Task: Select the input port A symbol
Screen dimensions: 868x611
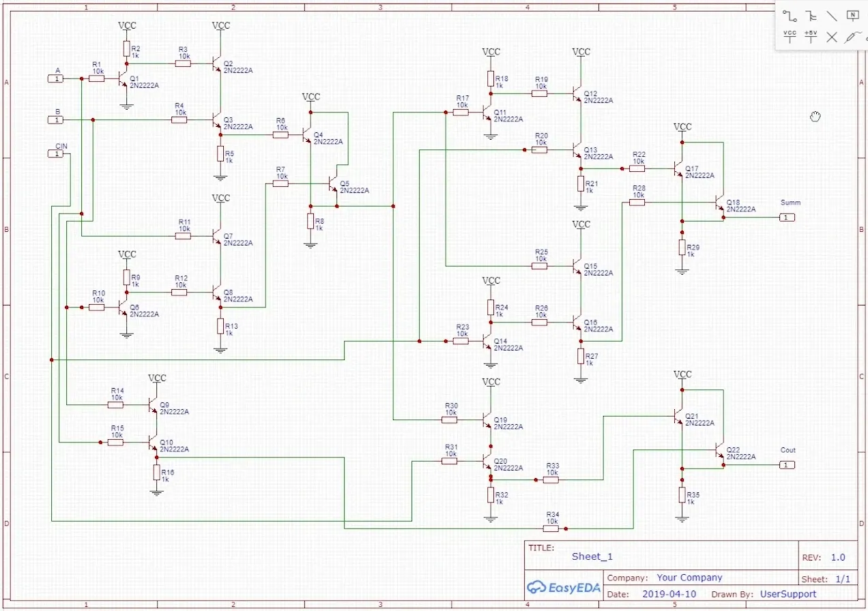Action: click(57, 78)
